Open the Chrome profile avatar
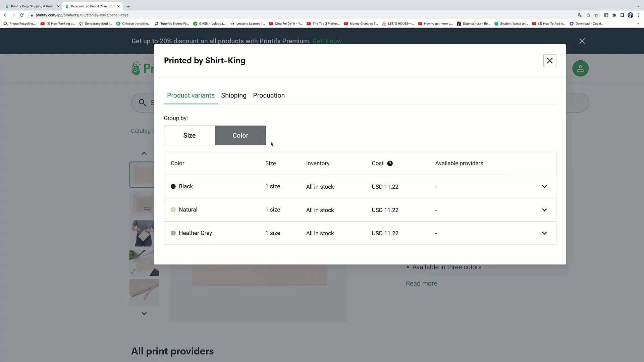644x362 pixels. click(x=630, y=15)
